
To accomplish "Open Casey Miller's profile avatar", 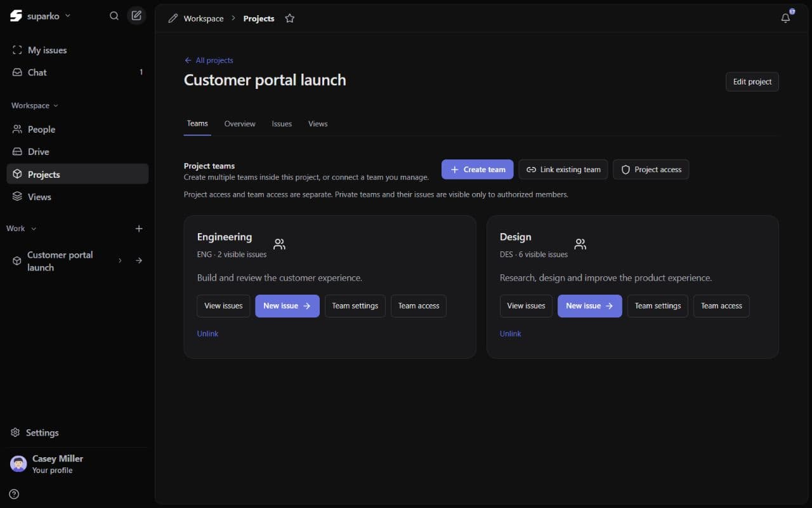I will point(18,464).
